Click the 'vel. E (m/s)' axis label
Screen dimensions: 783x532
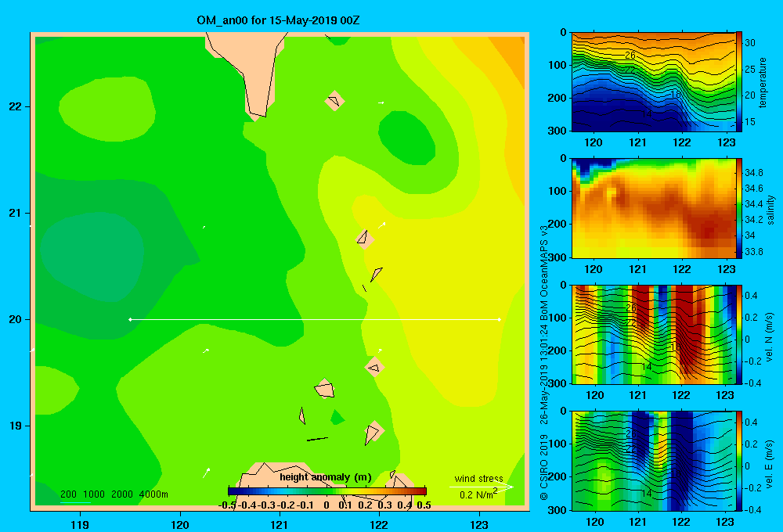(769, 464)
